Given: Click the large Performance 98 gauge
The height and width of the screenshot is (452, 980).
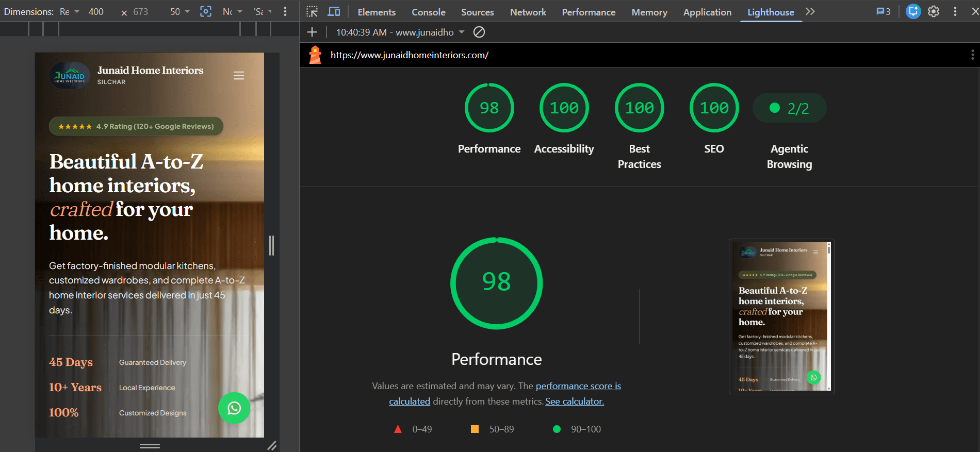Looking at the screenshot, I should pyautogui.click(x=496, y=283).
